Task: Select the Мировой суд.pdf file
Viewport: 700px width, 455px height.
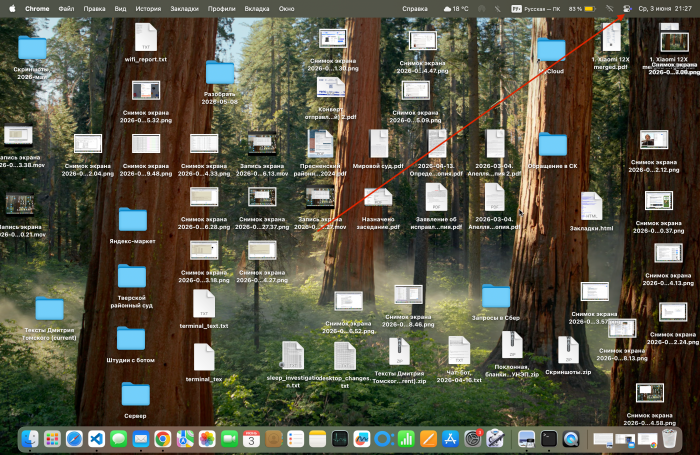Action: point(379,149)
